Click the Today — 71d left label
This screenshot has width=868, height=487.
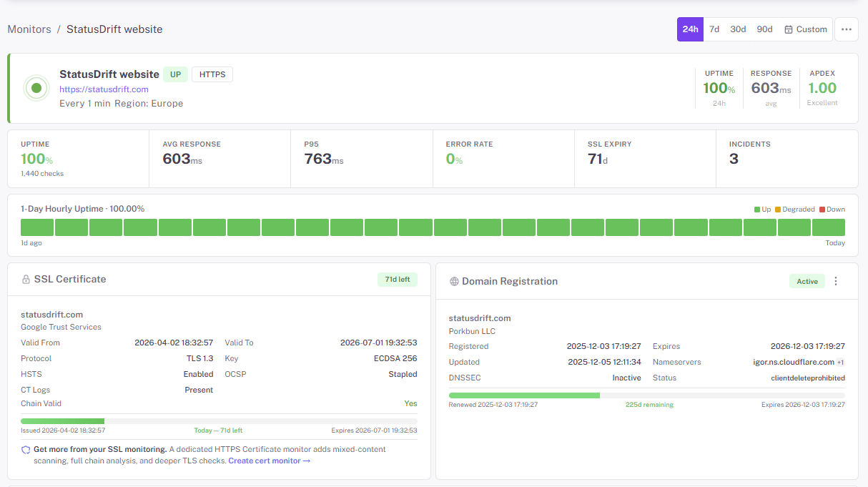(x=218, y=431)
